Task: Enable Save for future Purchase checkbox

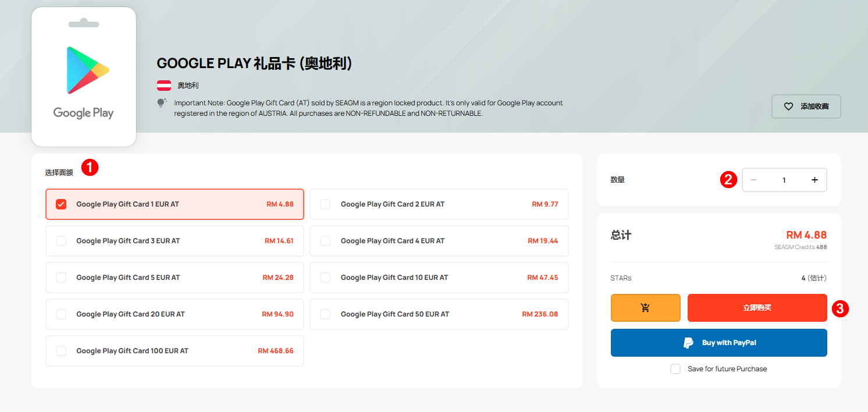Action: 675,369
